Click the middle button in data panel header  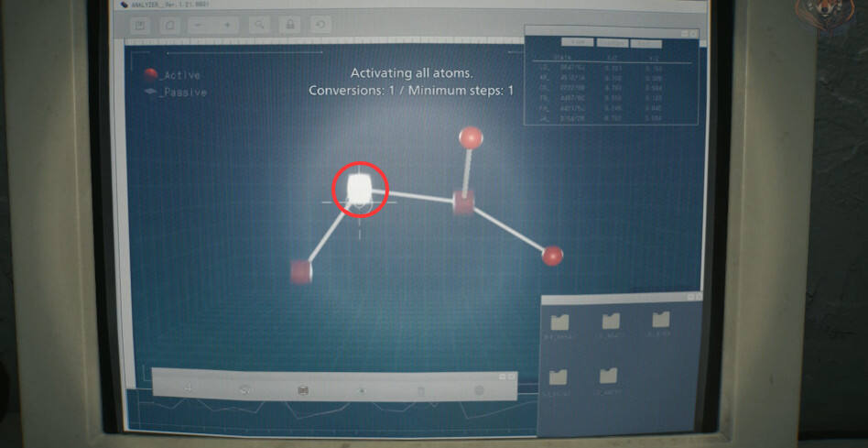click(612, 43)
